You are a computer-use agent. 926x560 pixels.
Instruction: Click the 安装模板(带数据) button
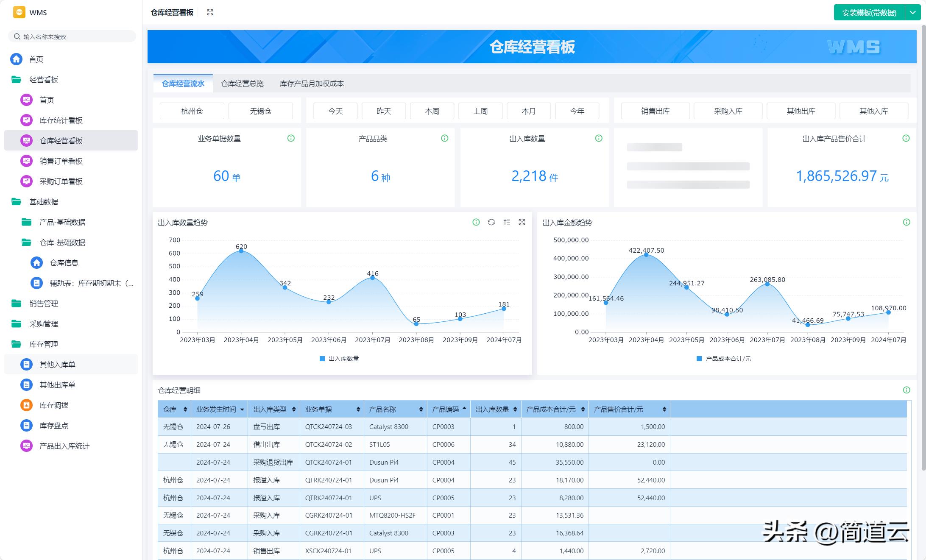pos(869,13)
